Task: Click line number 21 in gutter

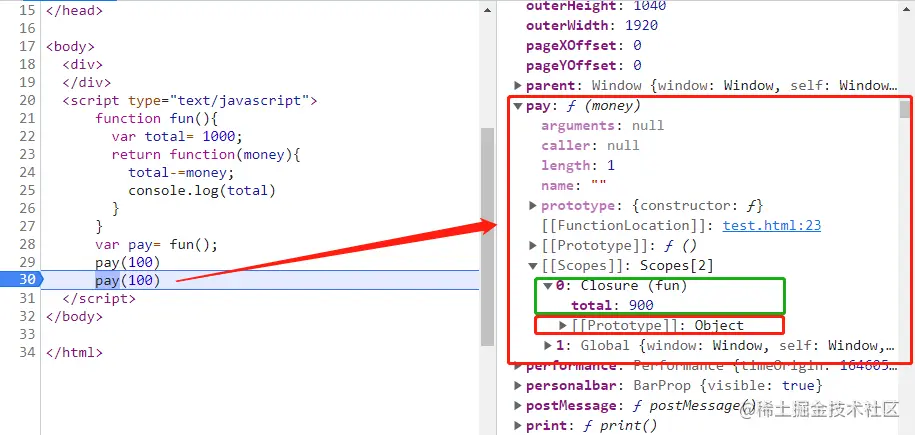Action: point(27,119)
